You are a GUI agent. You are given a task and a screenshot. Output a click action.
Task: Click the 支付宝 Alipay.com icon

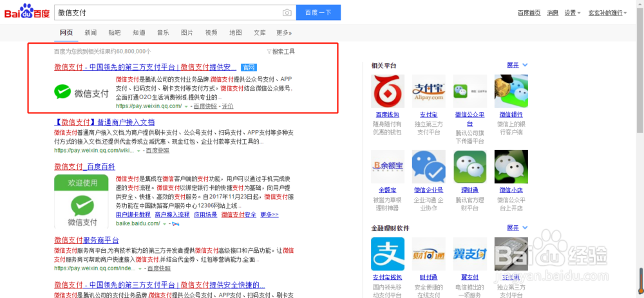[429, 91]
